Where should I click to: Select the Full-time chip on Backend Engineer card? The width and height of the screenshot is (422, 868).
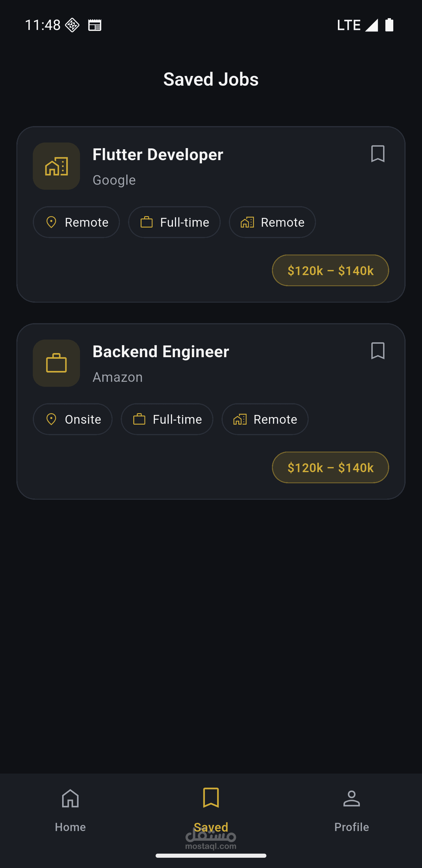click(167, 419)
